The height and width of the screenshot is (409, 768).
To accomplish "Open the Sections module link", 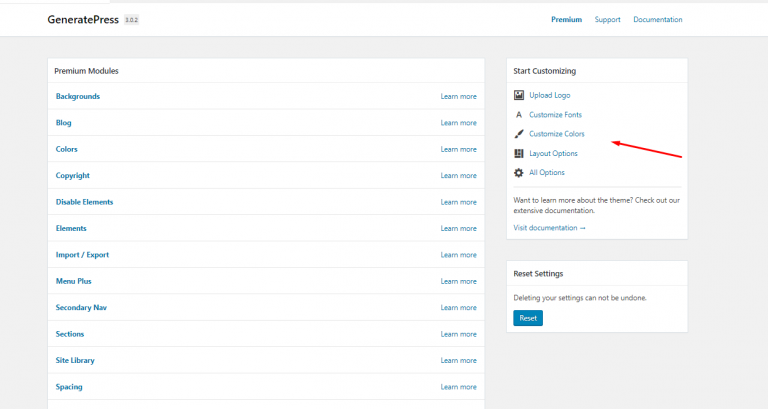I will [70, 334].
